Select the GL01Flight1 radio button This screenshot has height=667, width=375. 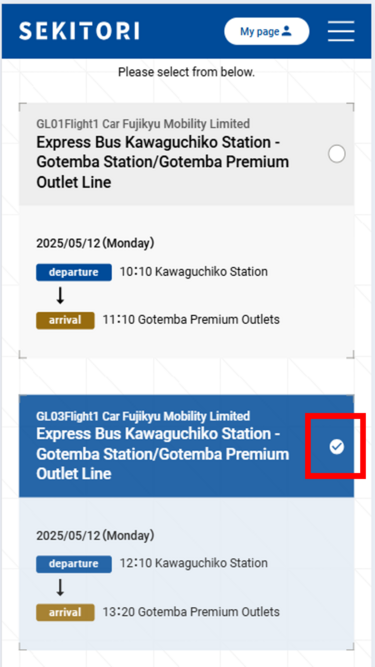coord(337,154)
